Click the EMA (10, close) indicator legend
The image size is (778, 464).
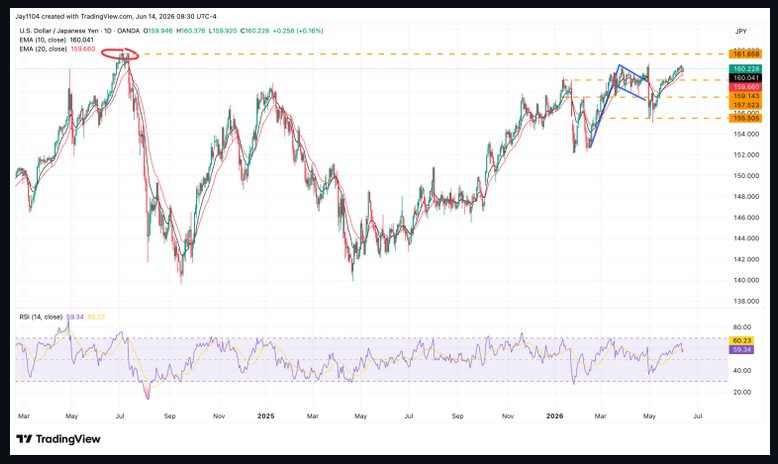click(43, 40)
